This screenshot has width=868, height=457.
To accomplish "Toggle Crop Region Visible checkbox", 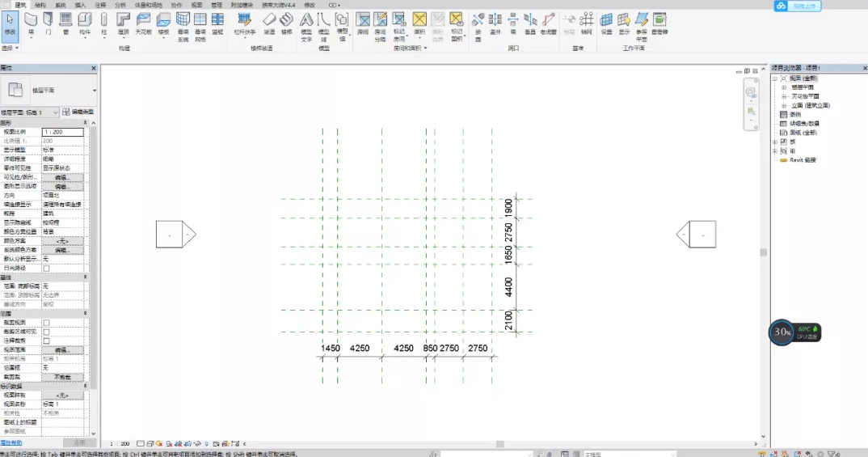I will coord(47,332).
